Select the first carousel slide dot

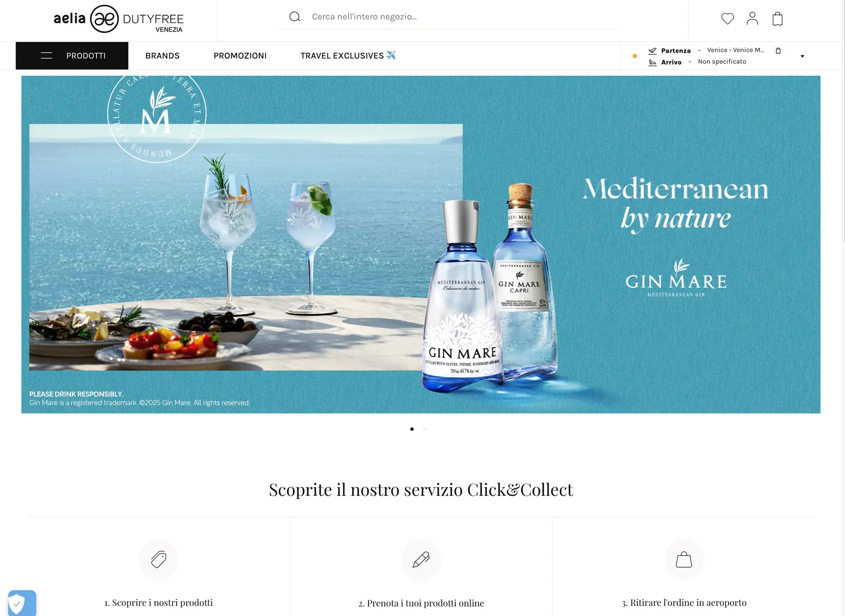(412, 429)
